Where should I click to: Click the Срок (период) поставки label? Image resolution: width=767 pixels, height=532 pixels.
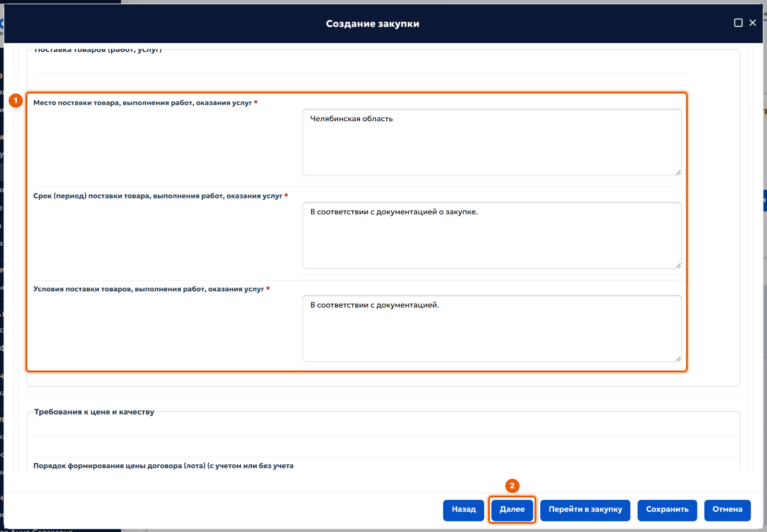tap(161, 196)
